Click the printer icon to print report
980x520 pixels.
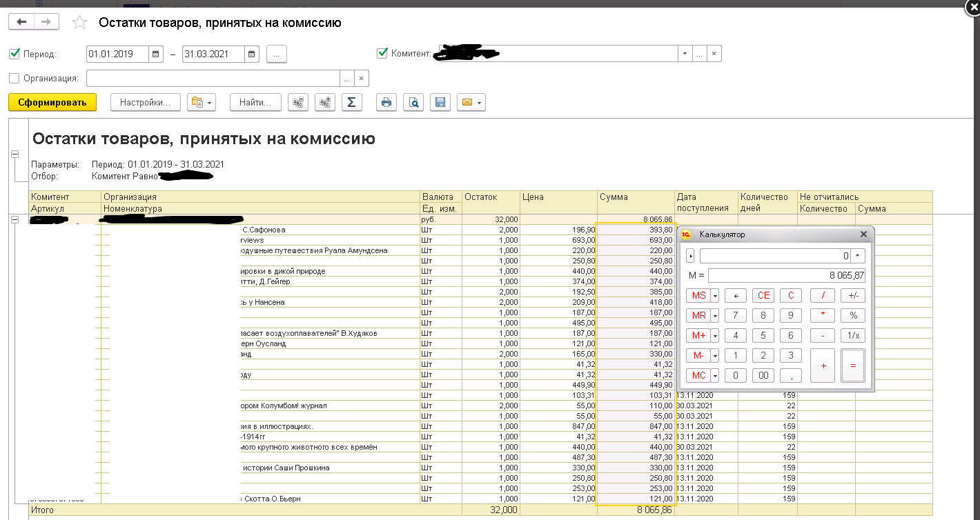click(x=386, y=103)
